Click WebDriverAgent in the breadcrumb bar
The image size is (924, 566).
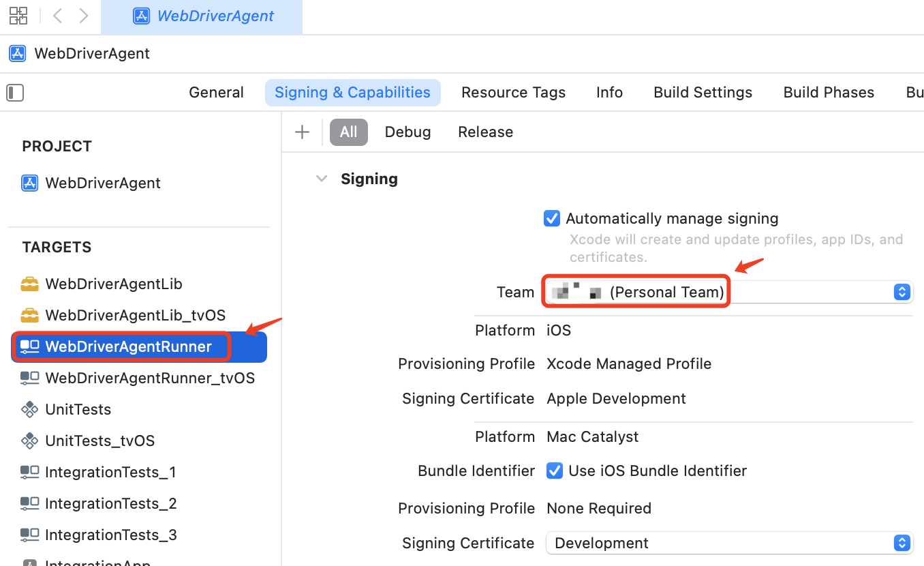pos(92,53)
